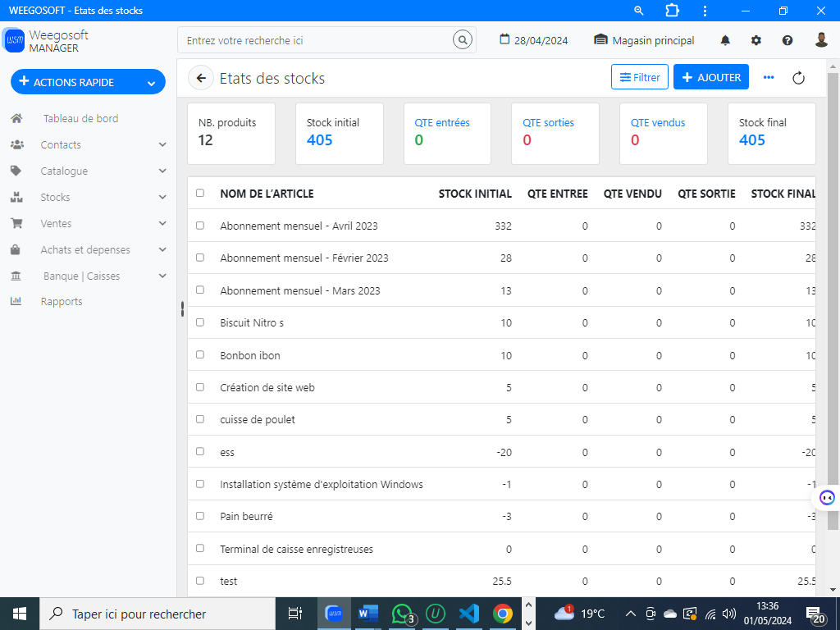Open the search field magnifier icon

tap(463, 39)
